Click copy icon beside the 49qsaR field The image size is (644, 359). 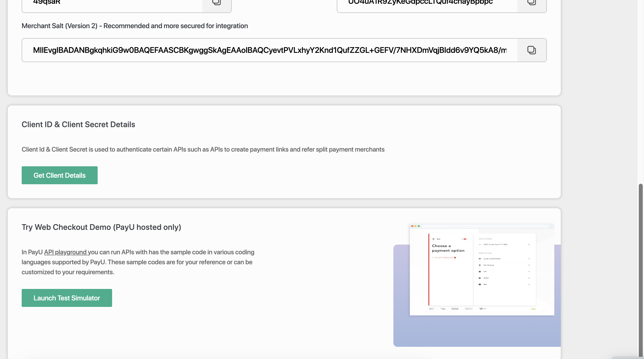pos(216,2)
